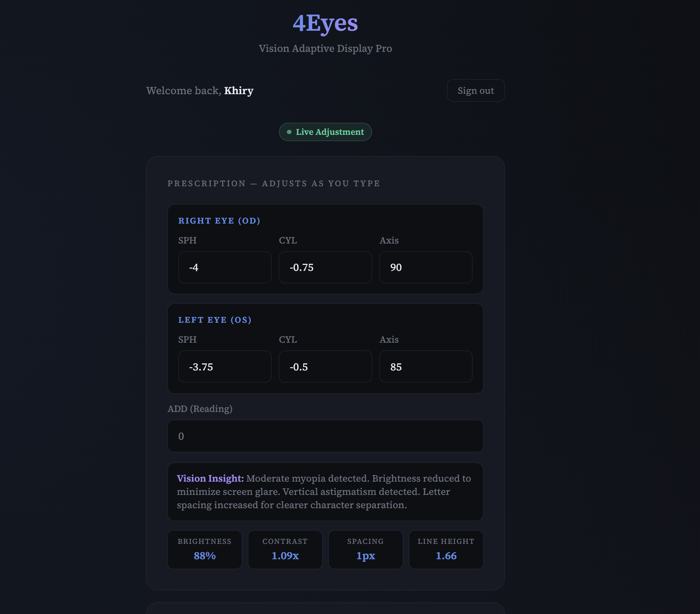Edit the Right Eye Axis field
The image size is (700, 614).
coord(426,268)
